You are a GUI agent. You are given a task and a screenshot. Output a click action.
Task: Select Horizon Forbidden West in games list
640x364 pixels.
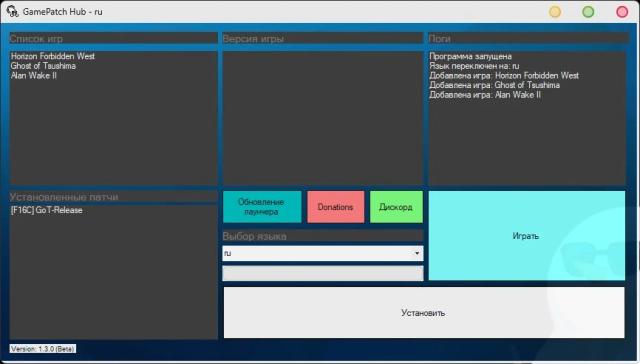(x=53, y=56)
